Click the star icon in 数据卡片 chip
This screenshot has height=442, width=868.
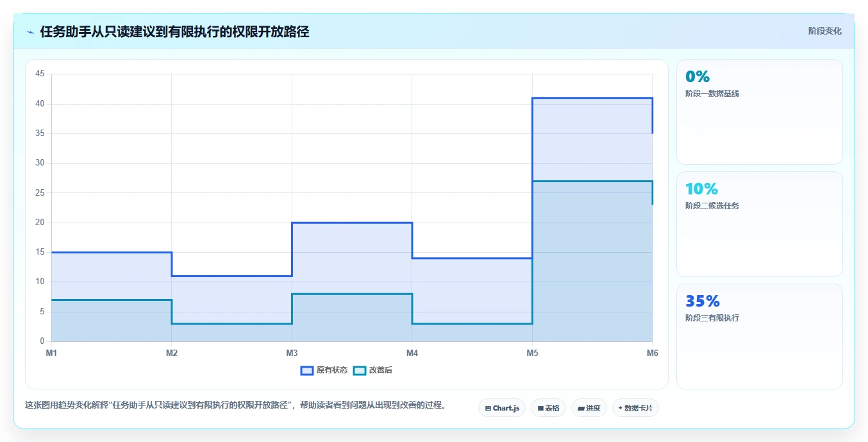pyautogui.click(x=621, y=408)
